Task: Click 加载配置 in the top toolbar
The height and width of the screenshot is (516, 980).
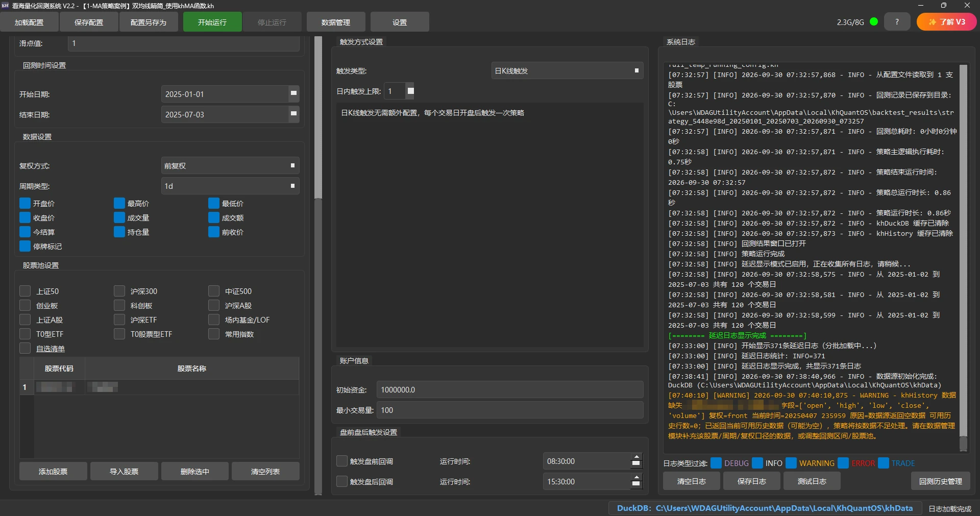Action: [x=29, y=22]
